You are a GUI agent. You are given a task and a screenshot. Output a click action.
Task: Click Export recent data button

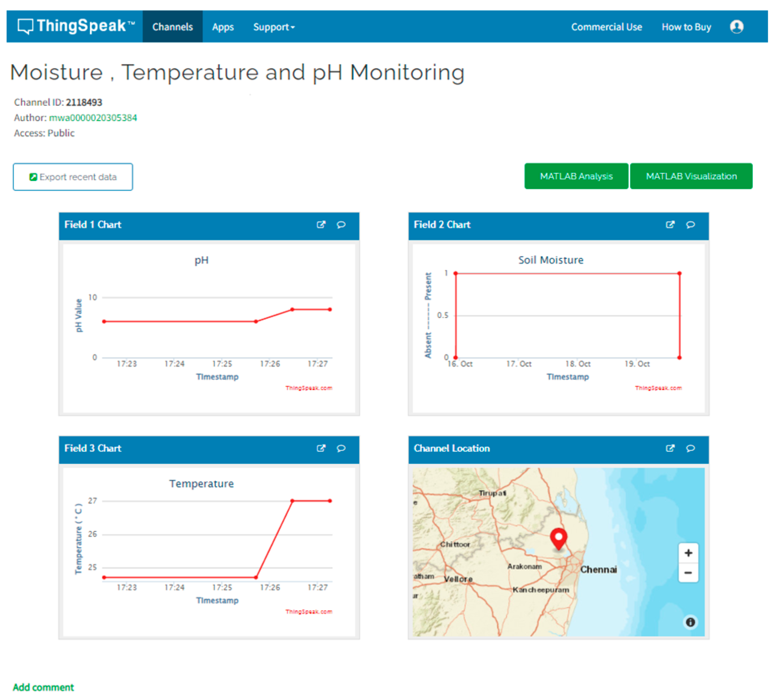coord(73,177)
